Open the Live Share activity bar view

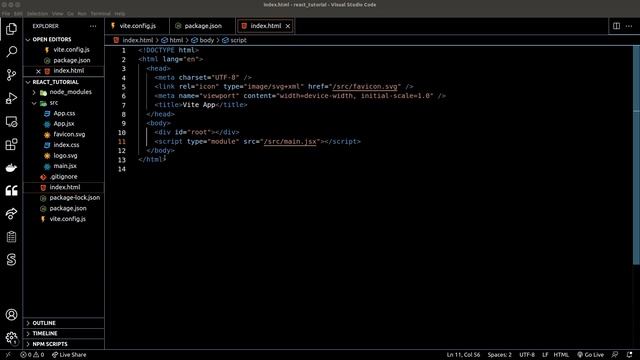[11, 213]
